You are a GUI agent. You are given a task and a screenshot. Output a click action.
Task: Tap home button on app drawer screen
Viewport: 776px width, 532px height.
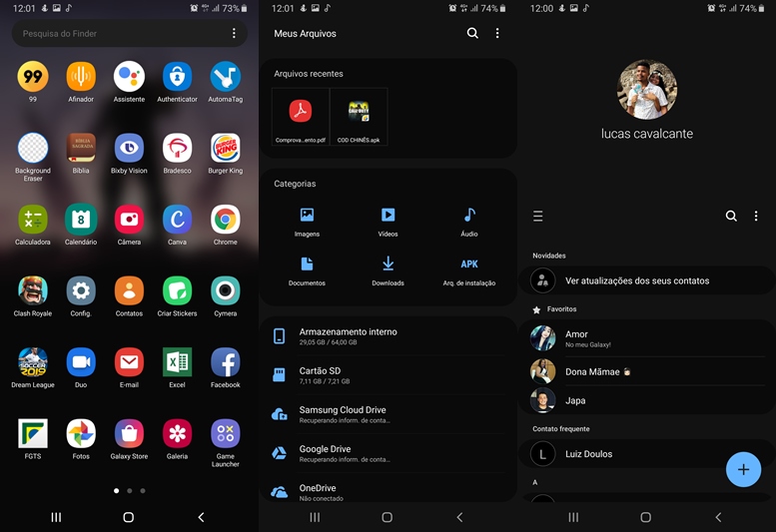[x=128, y=517]
